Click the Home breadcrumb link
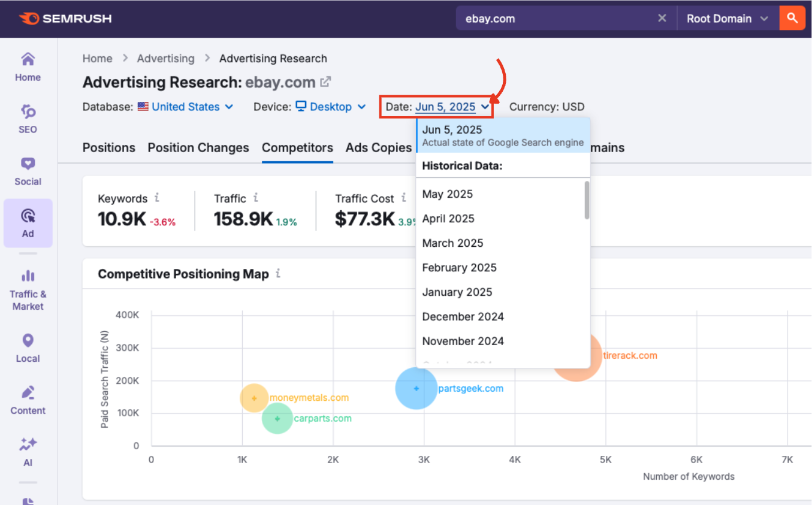812x505 pixels. [97, 58]
